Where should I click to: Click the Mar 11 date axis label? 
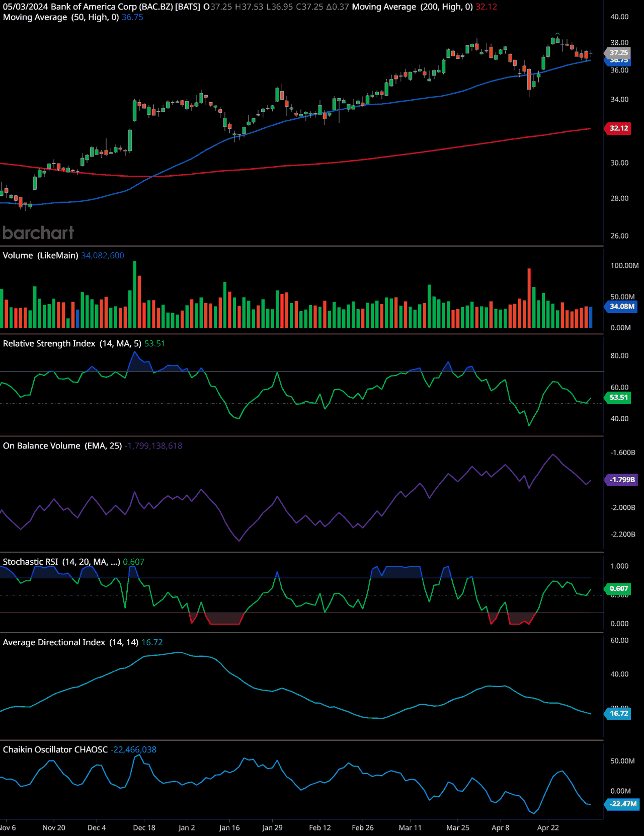(x=410, y=828)
